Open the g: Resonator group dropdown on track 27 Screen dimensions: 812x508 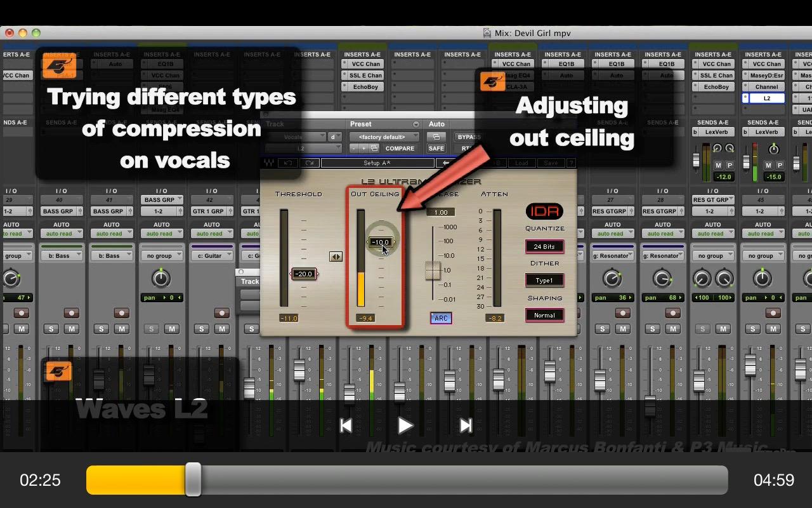click(x=613, y=256)
